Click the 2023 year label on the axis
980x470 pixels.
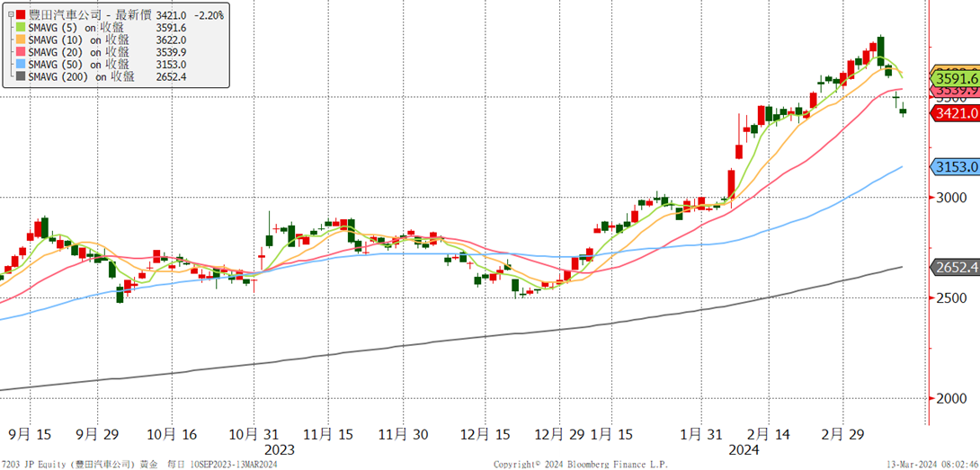(x=279, y=449)
